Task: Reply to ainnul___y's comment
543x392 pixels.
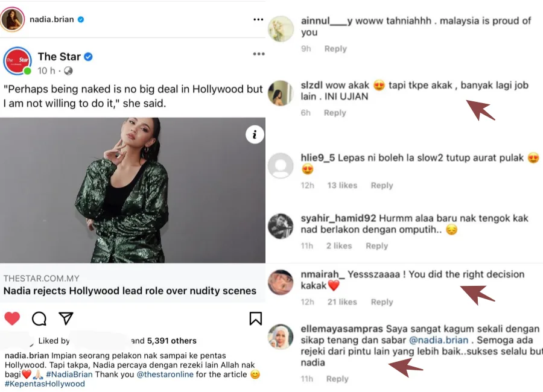Action: tap(335, 49)
